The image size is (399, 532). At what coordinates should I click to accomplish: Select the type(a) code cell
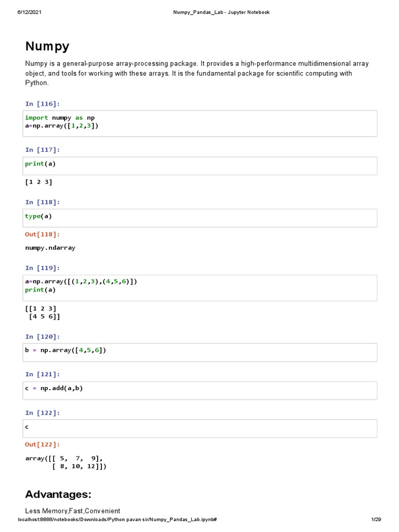click(x=200, y=218)
